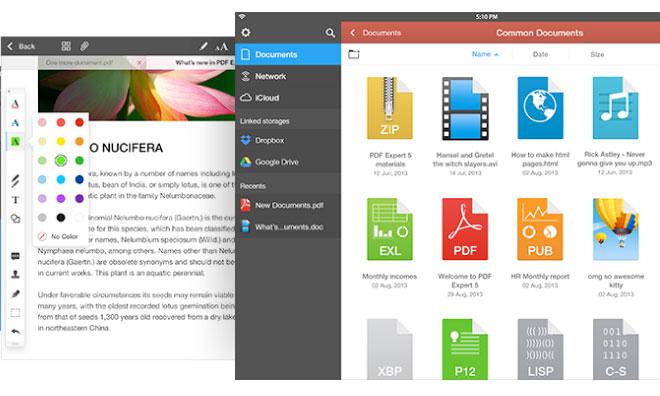Pick the bright yellow color swatch
This screenshot has height=396, width=660.
coord(61,141)
